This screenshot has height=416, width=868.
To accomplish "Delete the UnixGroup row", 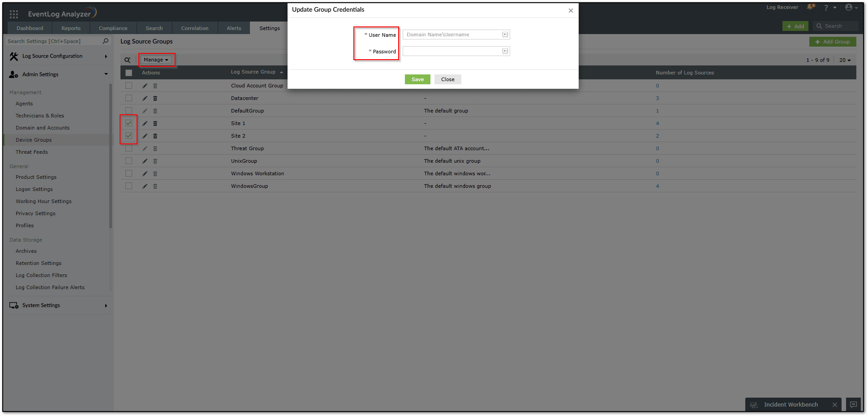I will [x=155, y=161].
